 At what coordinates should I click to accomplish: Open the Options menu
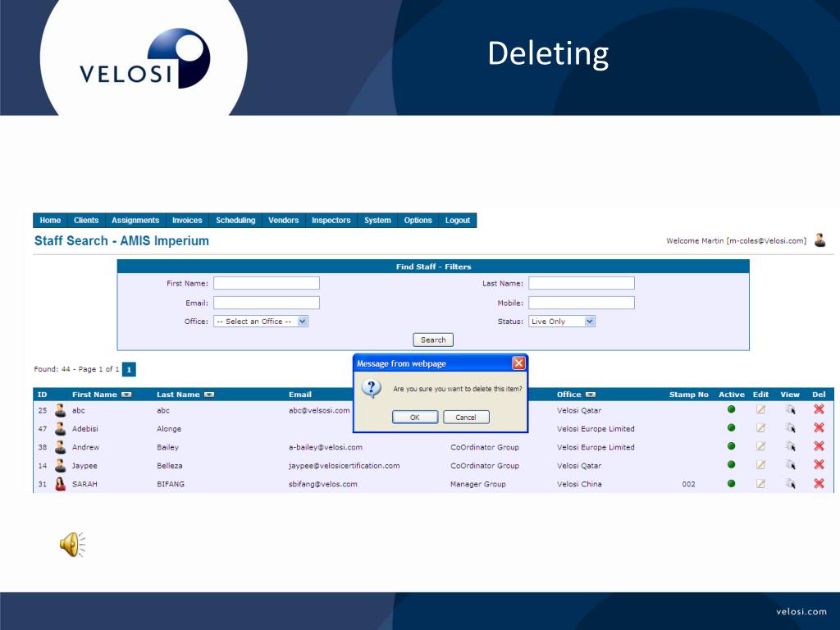[x=418, y=220]
